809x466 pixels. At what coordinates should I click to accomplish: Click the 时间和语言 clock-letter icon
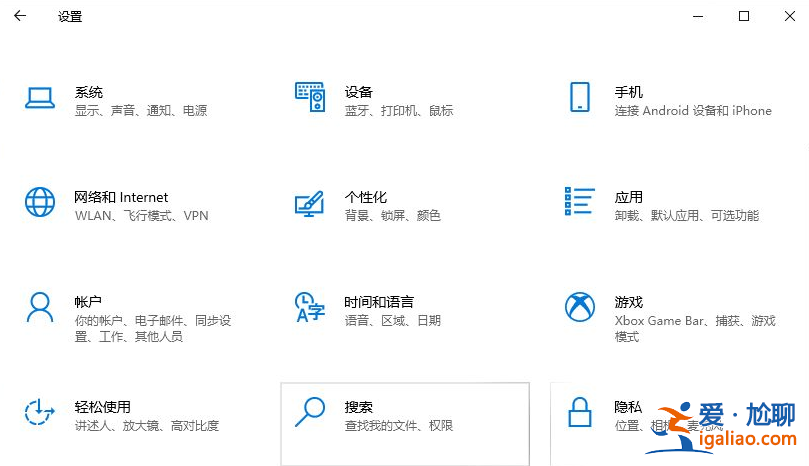click(x=310, y=307)
